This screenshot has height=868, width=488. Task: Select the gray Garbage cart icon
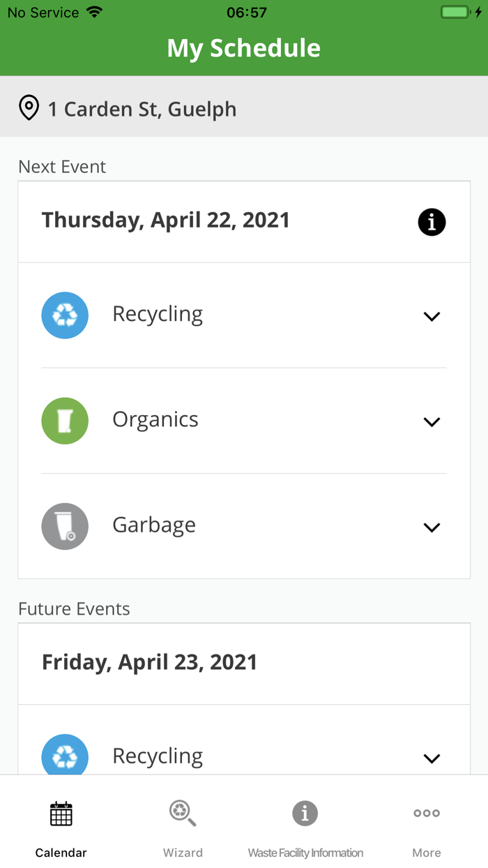tap(65, 526)
